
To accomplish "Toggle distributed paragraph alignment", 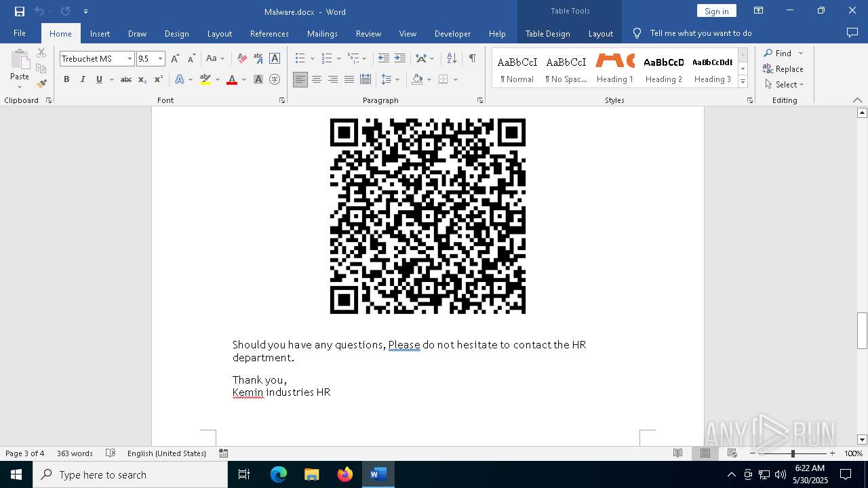I will [x=366, y=79].
